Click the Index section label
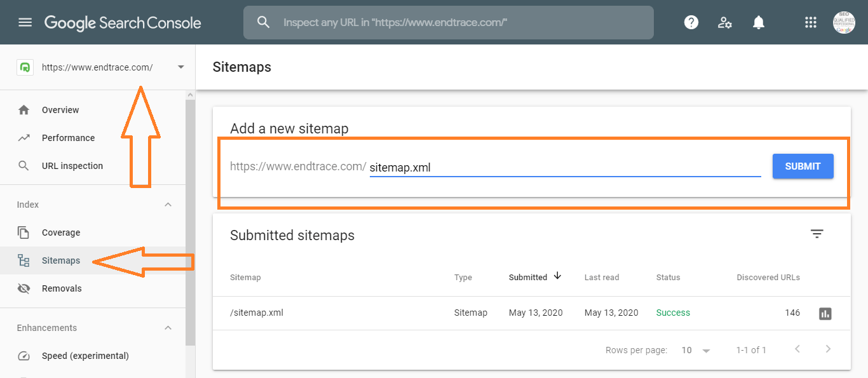The width and height of the screenshot is (868, 378). [28, 205]
